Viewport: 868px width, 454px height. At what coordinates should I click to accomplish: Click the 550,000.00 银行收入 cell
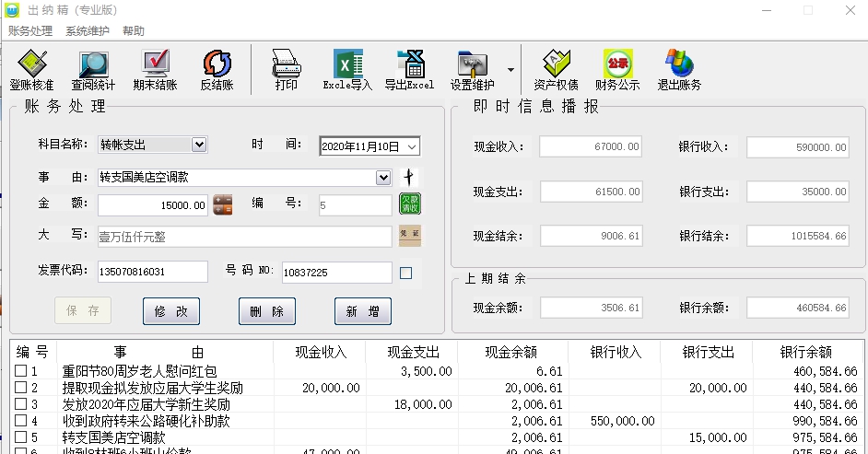pyautogui.click(x=615, y=421)
